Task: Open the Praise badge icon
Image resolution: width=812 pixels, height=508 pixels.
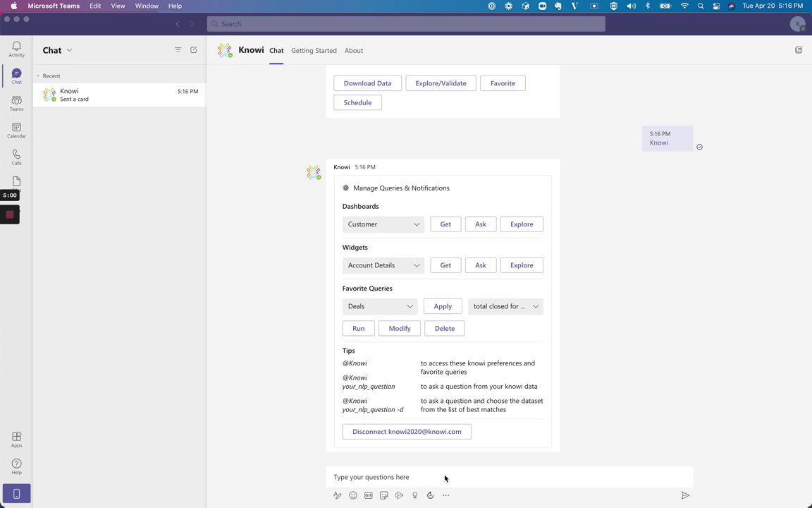Action: click(x=414, y=495)
